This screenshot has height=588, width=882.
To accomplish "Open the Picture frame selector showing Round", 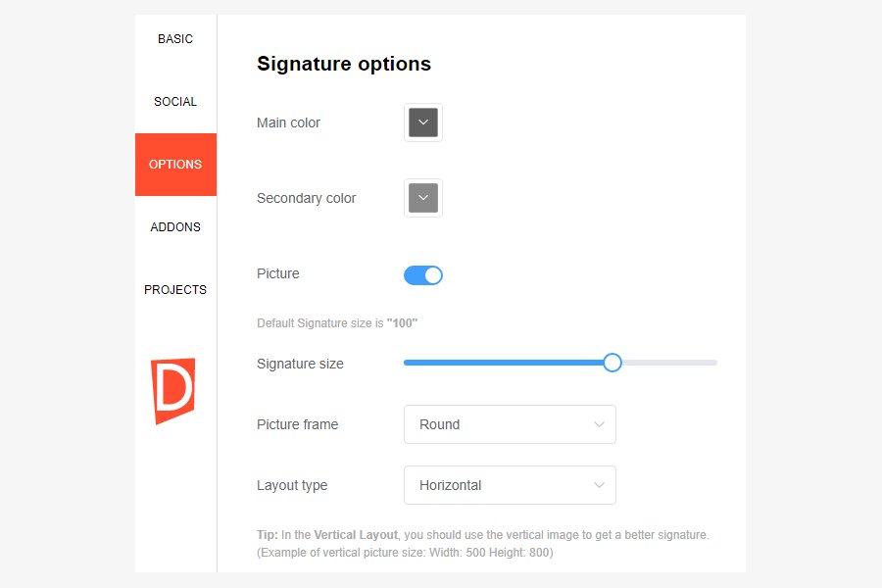I will 510,424.
